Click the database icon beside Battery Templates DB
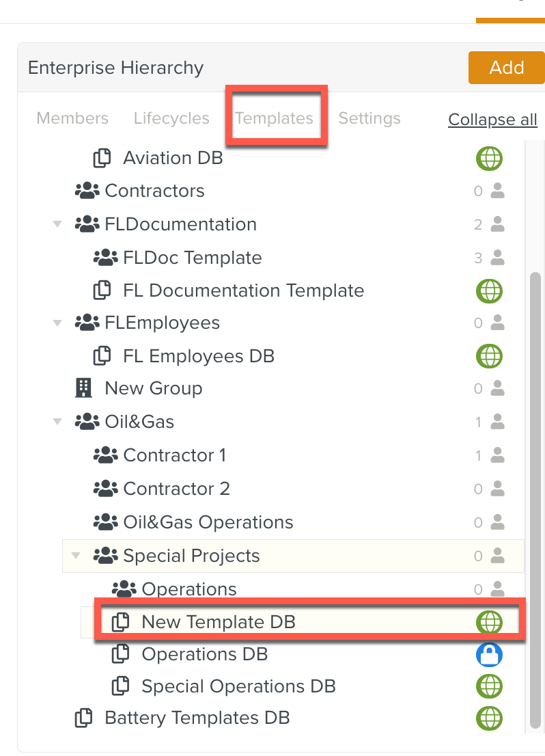The image size is (545, 756). (83, 718)
